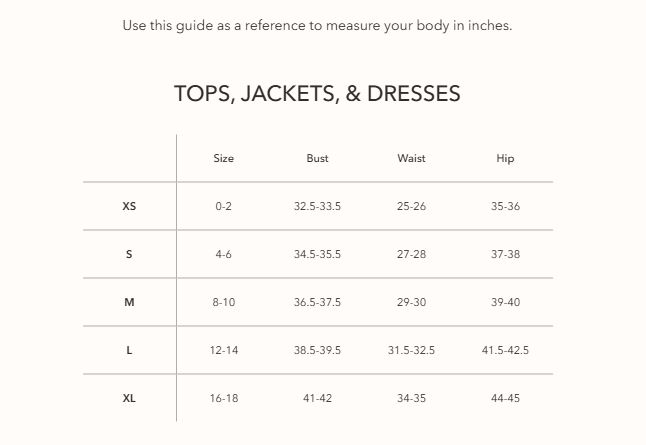This screenshot has width=646, height=445.
Task: Click the 36.5-37.5 bust measurement
Action: (317, 302)
